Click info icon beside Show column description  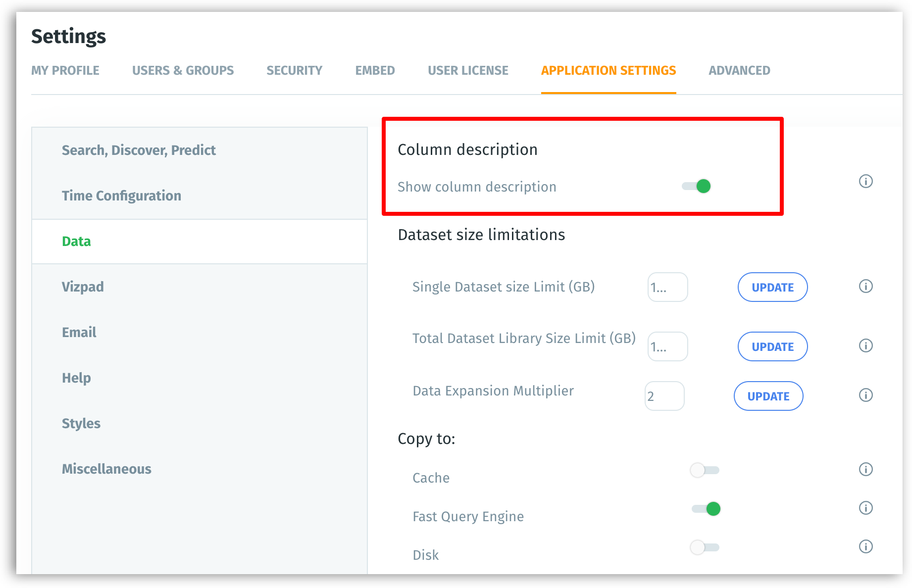pyautogui.click(x=865, y=181)
